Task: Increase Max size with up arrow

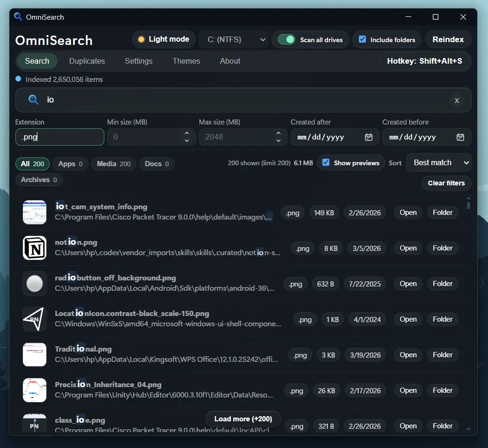Action: point(278,133)
